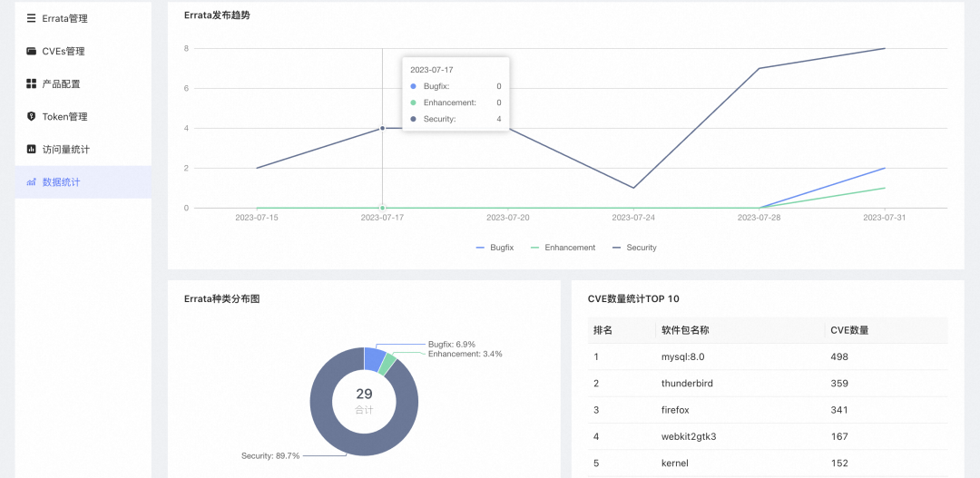This screenshot has height=478, width=980.
Task: Go to 产品配置 in the sidebar
Action: 83,83
